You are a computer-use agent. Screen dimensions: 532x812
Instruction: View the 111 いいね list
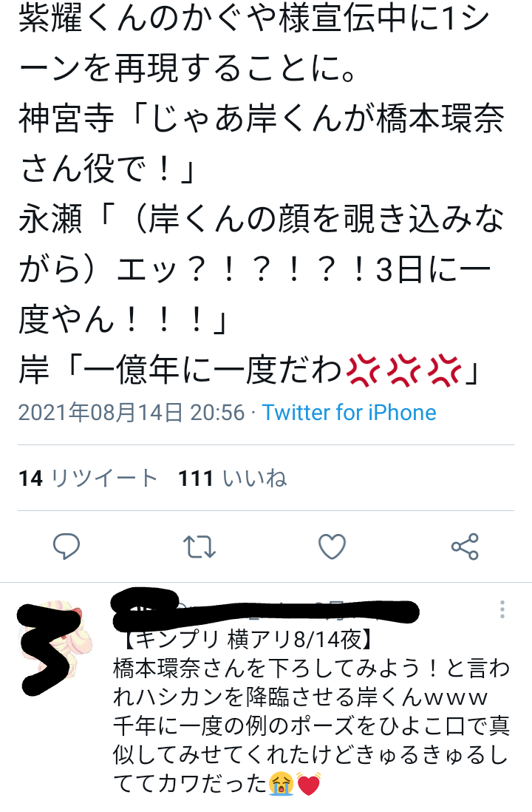[x=232, y=478]
